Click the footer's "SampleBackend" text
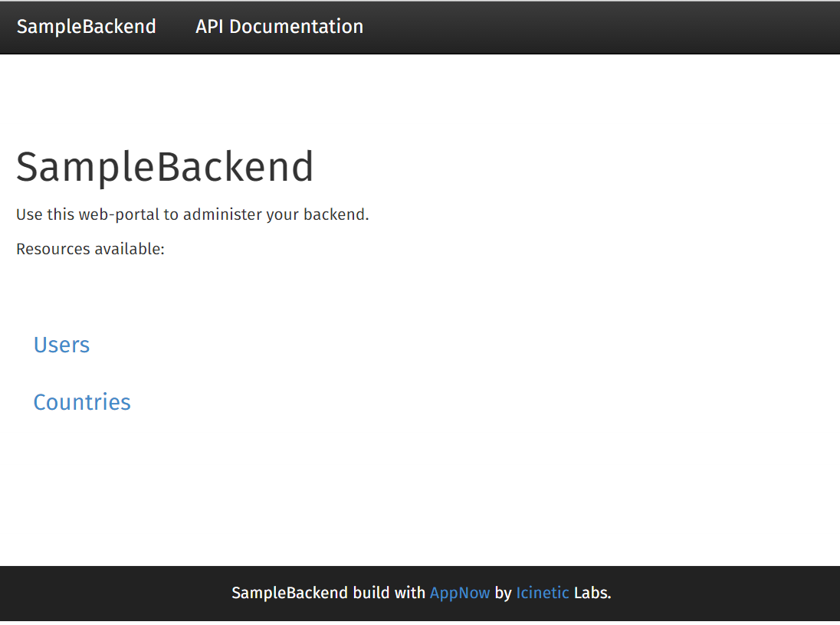Image resolution: width=840 pixels, height=625 pixels. 290,593
